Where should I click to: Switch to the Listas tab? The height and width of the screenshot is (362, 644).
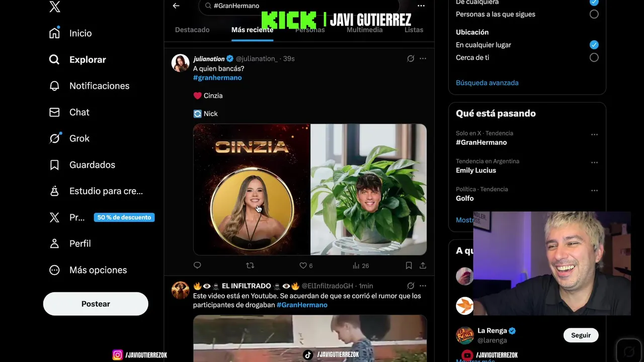point(414,30)
